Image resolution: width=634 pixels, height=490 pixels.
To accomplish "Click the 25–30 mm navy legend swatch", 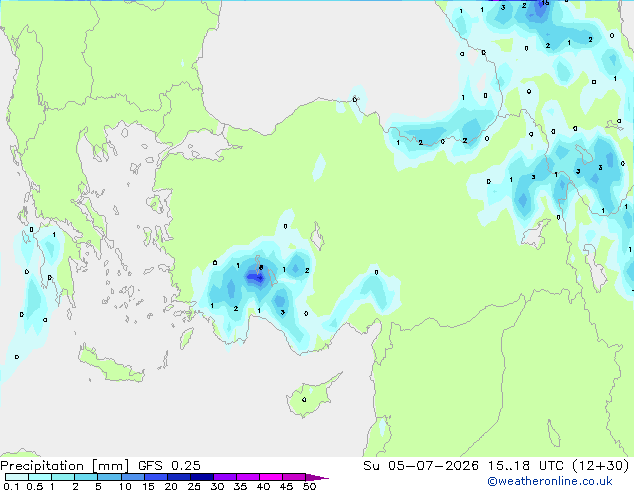I will (202, 477).
